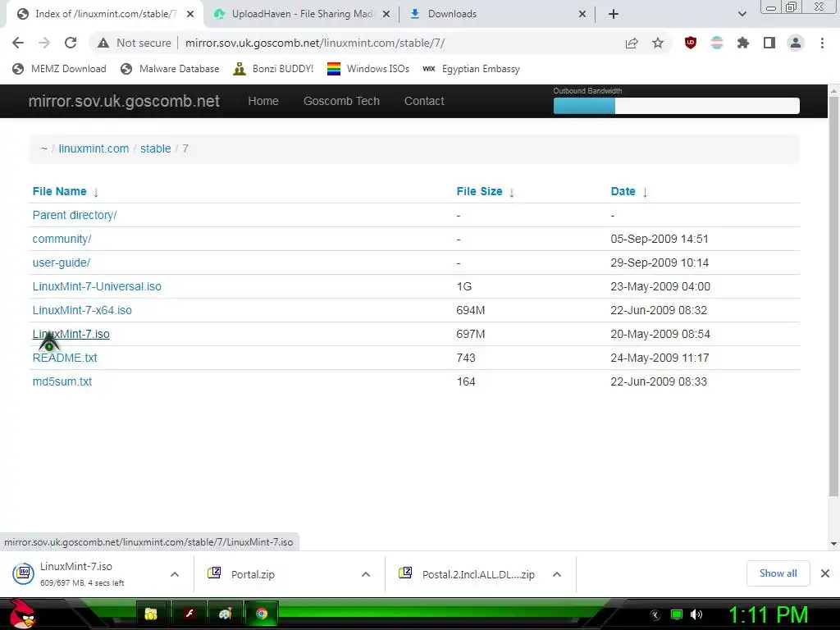Open the uBlock Origin extension
This screenshot has height=630, width=840.
click(691, 43)
